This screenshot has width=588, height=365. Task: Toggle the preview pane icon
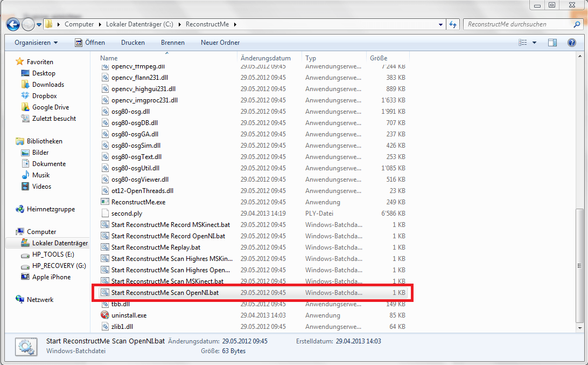click(552, 43)
